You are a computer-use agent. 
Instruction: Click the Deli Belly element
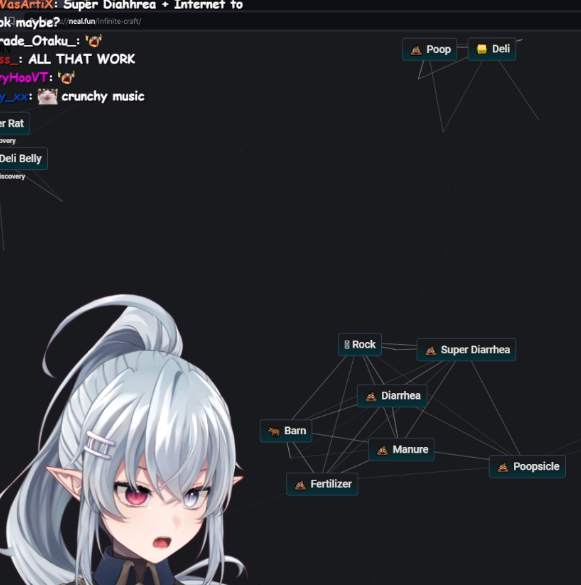point(23,159)
